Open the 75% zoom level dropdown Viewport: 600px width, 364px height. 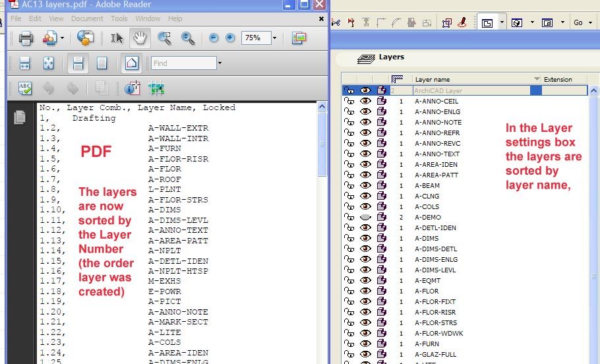point(274,38)
